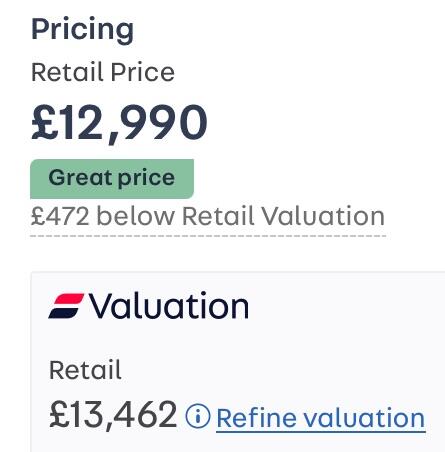The height and width of the screenshot is (452, 445).
Task: Click the Retail label in Valuation card
Action: [85, 370]
